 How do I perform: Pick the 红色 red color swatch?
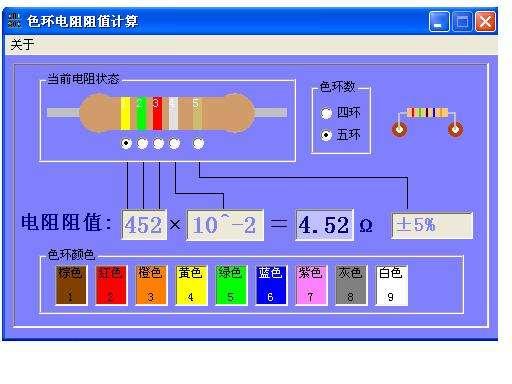click(x=111, y=285)
